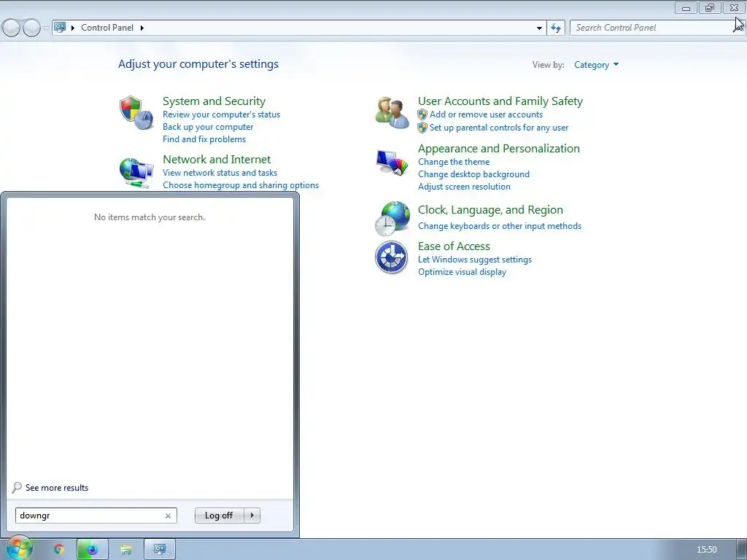
Task: Open the second pinned browser icon in taskbar
Action: coord(93,550)
